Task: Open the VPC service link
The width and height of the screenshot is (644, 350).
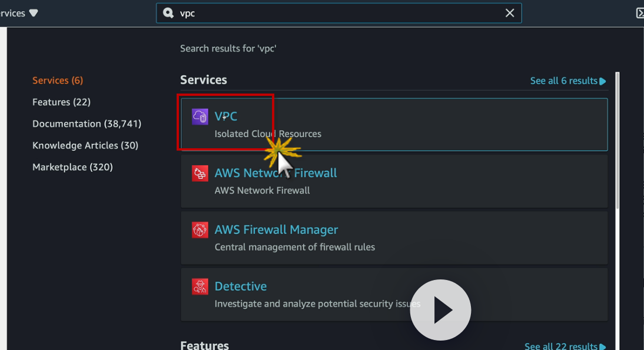Action: (226, 116)
